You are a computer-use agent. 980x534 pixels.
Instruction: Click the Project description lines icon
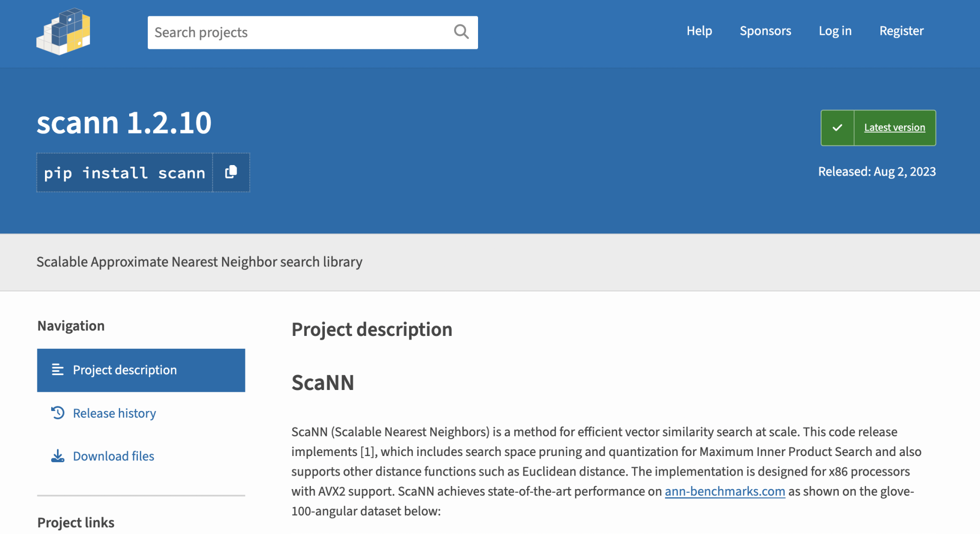[x=58, y=370]
